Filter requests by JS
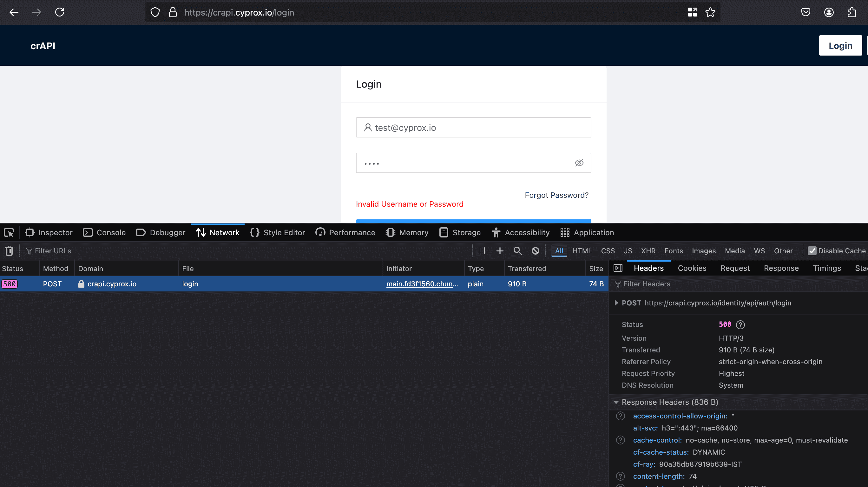This screenshot has width=868, height=487. coord(628,250)
